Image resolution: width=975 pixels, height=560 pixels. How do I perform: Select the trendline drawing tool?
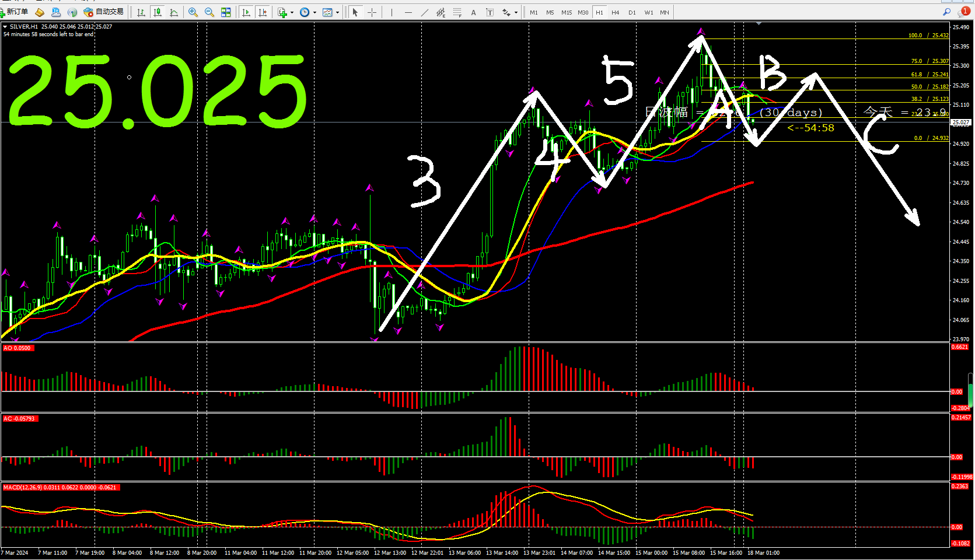click(425, 12)
